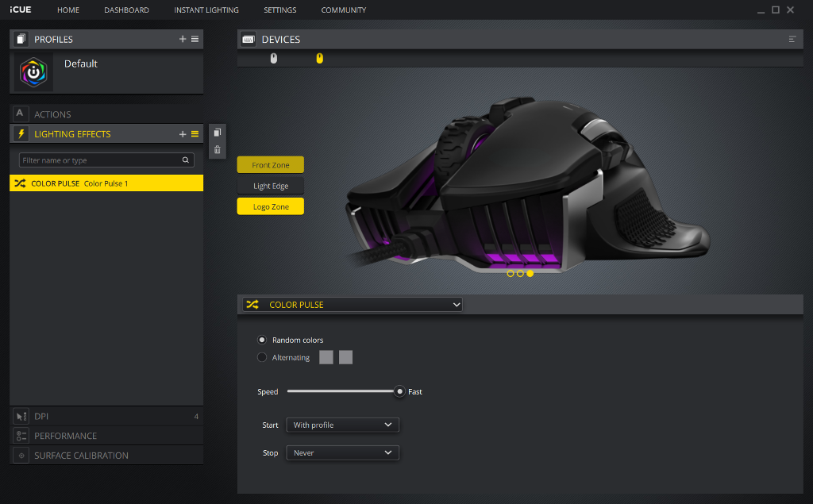Open the Dashboard menu tab
Viewport: 813px width, 504px height.
click(126, 10)
